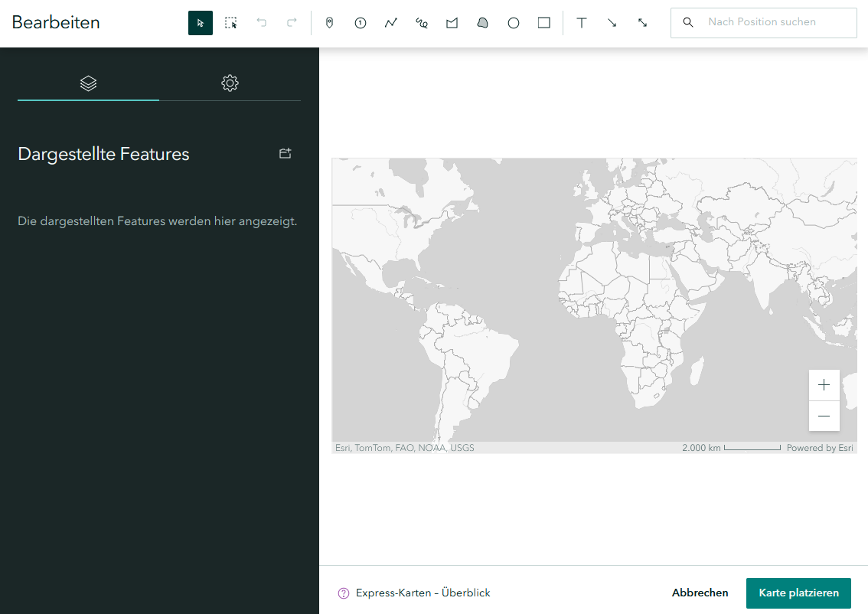Choose the single-headed arrow tool

pos(612,23)
